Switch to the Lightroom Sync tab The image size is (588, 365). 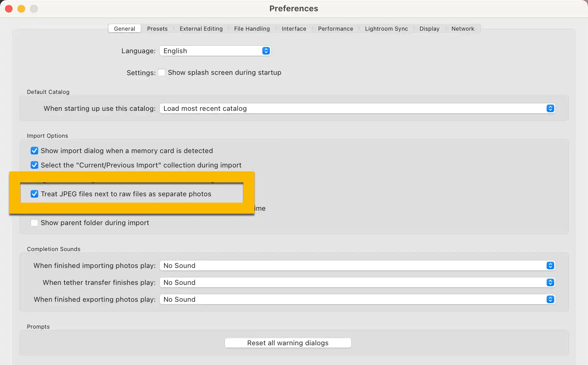pos(386,28)
